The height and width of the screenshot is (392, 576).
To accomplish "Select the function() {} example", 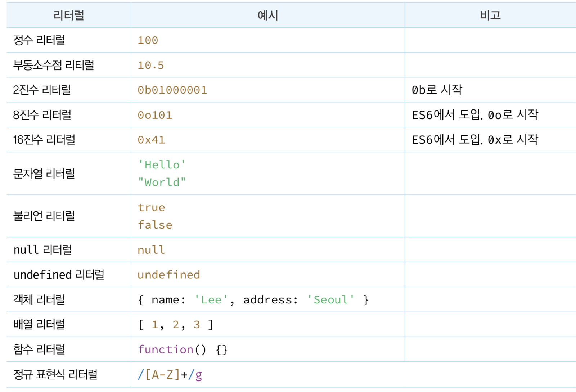I will click(183, 350).
